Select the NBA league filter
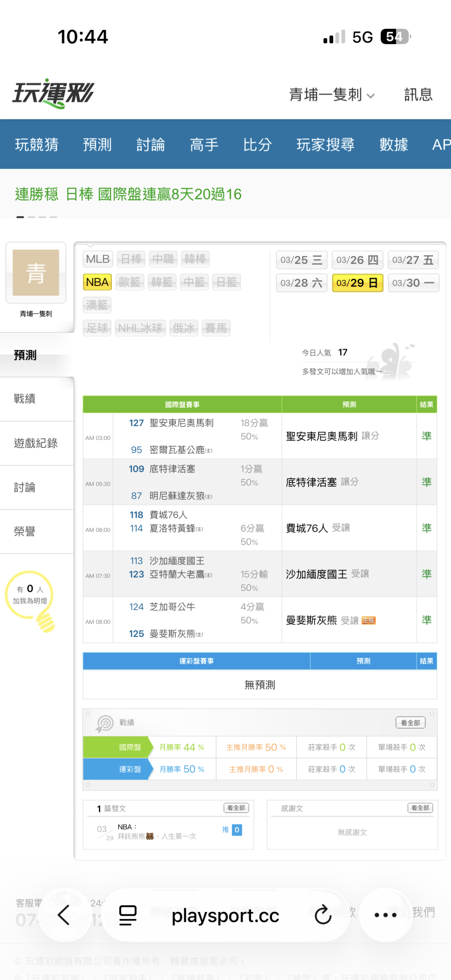Viewport: 451px width, 980px height. (x=97, y=282)
